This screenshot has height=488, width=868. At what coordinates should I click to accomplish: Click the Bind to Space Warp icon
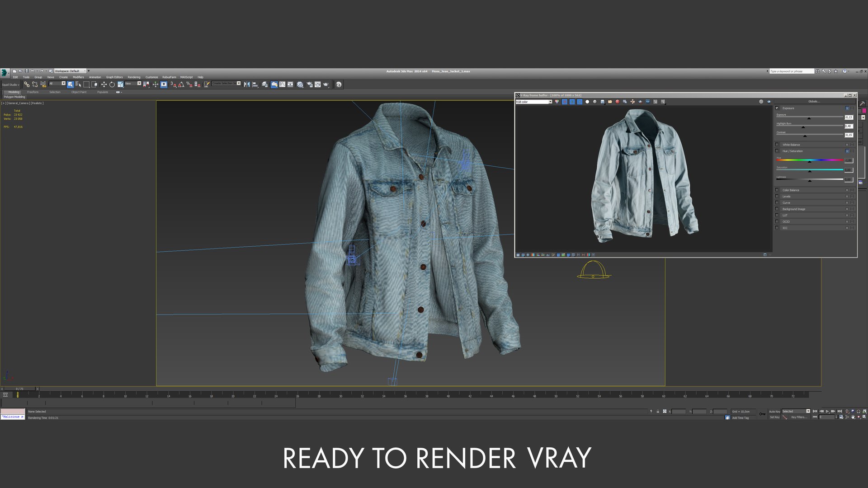[x=43, y=84]
